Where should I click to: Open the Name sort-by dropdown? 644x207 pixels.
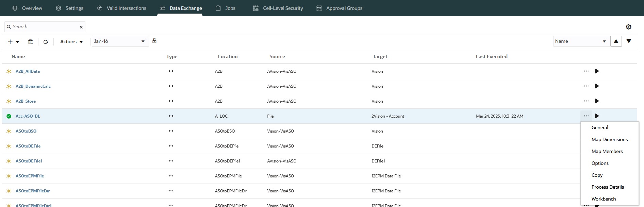(580, 41)
